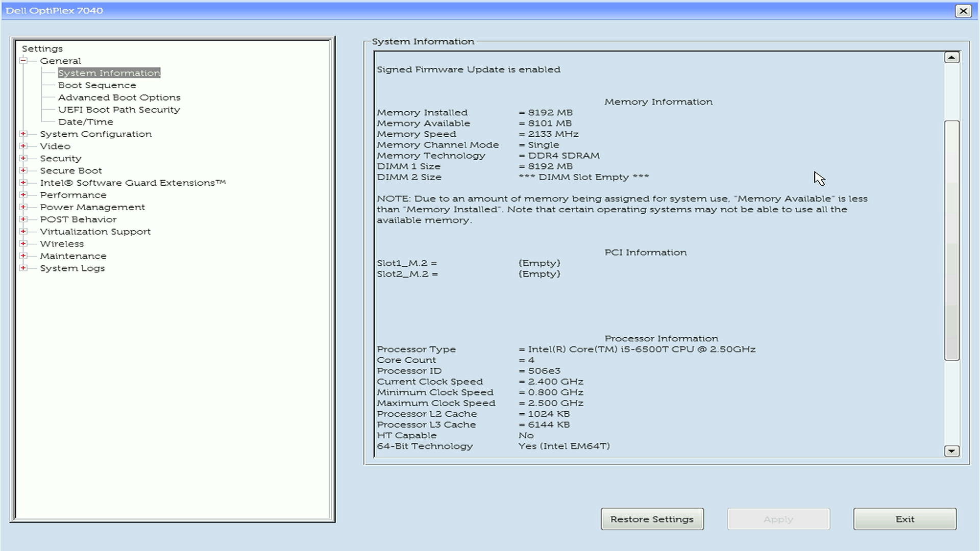Open Advanced Boot Options
Viewport: 980px width, 551px height.
click(119, 97)
